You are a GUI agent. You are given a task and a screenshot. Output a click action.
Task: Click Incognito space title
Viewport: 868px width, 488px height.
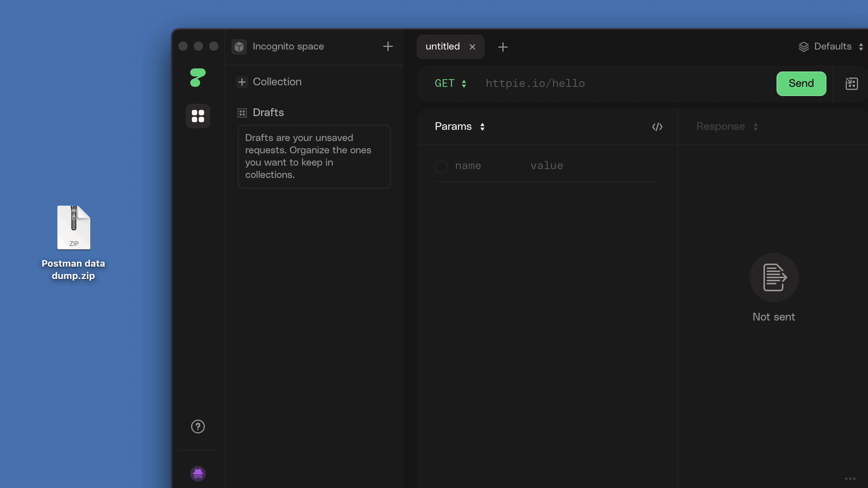pyautogui.click(x=288, y=46)
